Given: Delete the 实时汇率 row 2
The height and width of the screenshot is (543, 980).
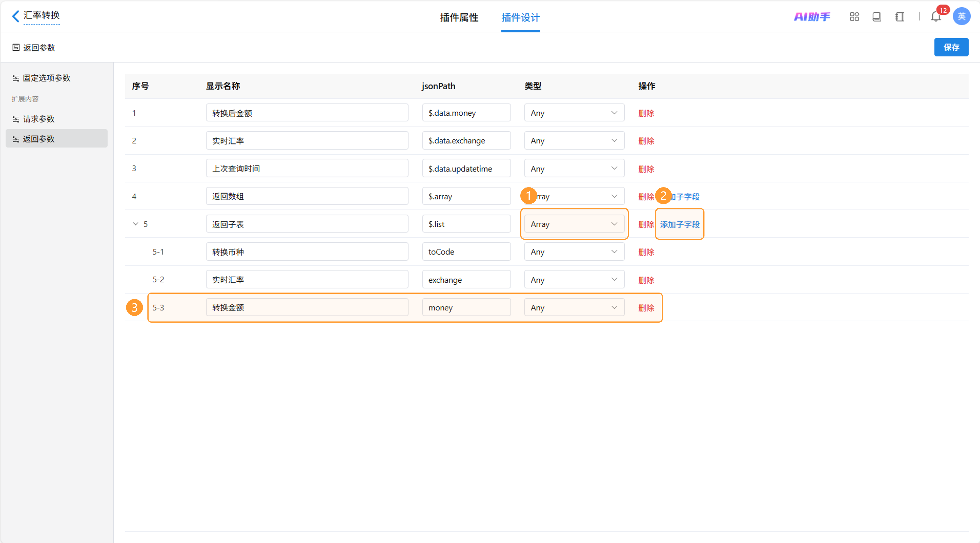Looking at the screenshot, I should (646, 141).
